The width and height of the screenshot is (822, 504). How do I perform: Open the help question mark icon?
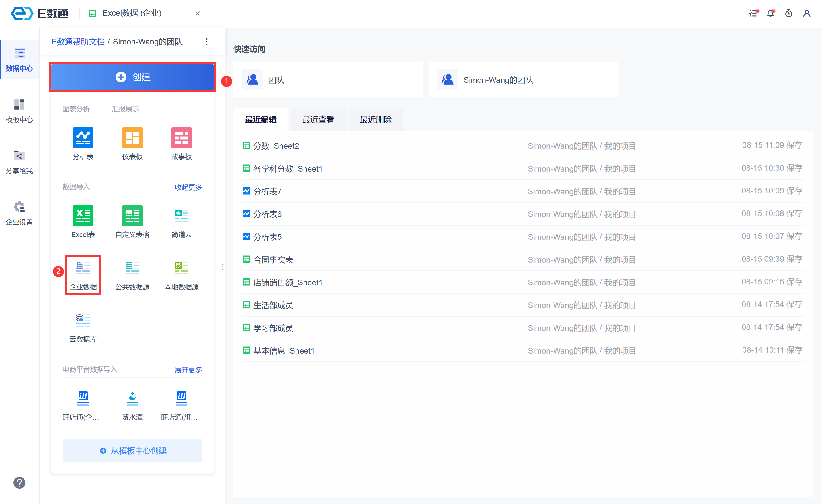coord(19,482)
